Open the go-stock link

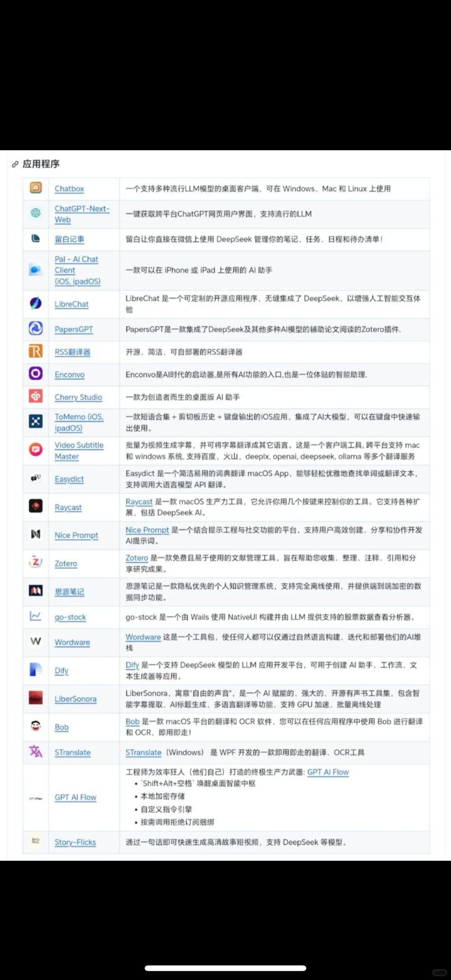[x=70, y=617]
